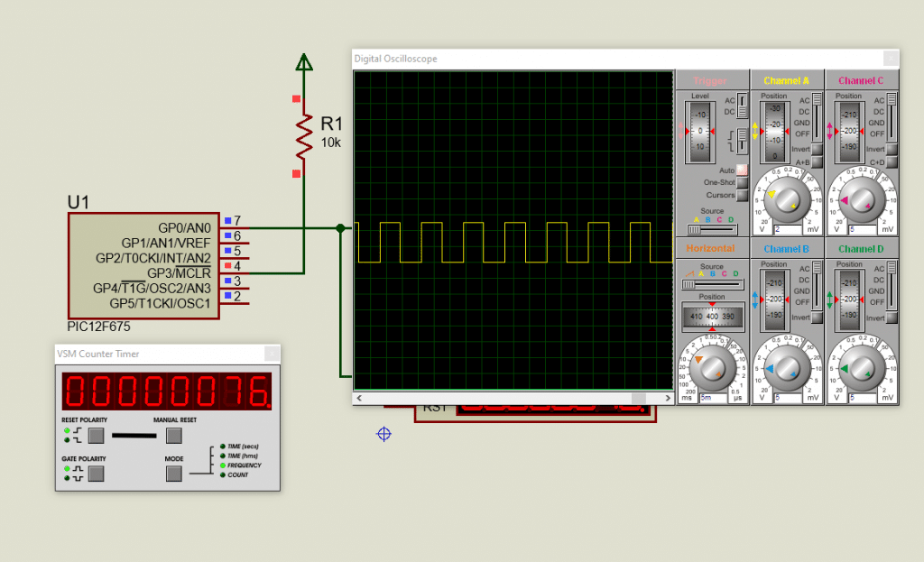The image size is (924, 562).
Task: Click the wire junction dot near oscilloscope
Action: pos(340,228)
